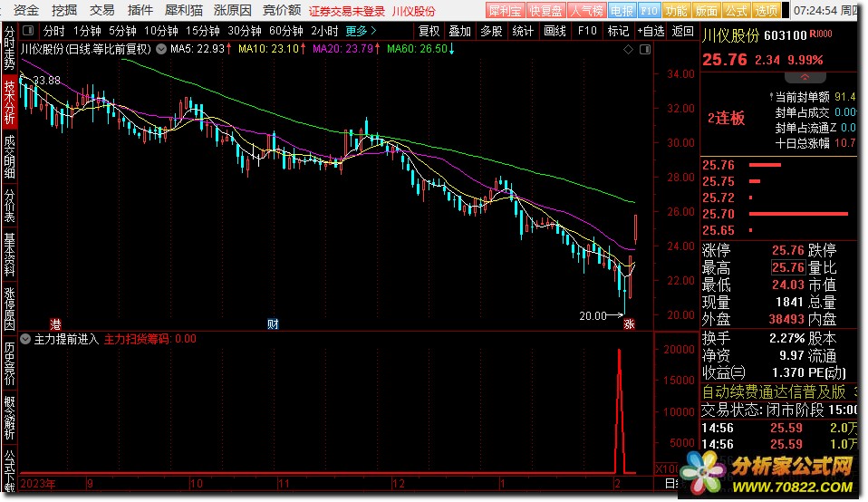Click the 多股 toolbar button

[491, 31]
